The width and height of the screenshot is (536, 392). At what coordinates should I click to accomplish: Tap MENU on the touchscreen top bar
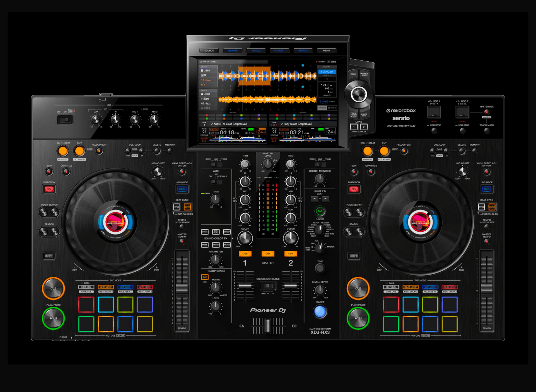(x=326, y=51)
